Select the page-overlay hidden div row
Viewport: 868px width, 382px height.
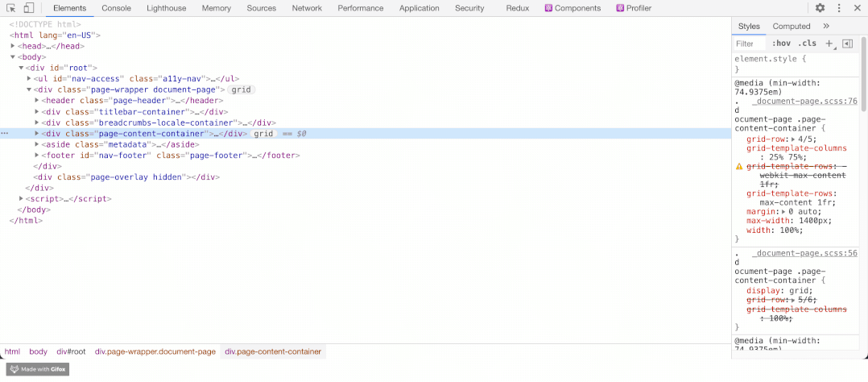[x=126, y=177]
